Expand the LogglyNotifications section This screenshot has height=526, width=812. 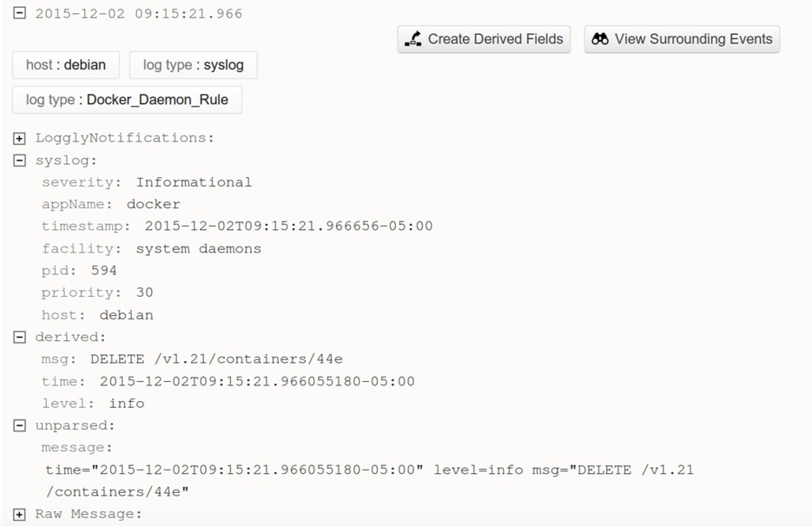point(19,138)
